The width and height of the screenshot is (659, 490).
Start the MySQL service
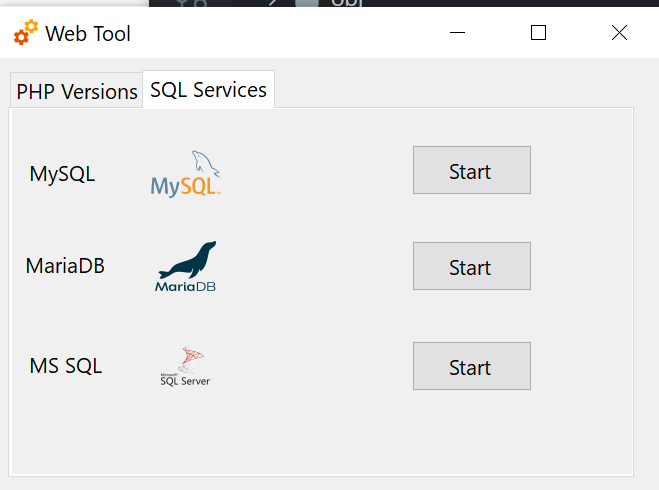472,170
